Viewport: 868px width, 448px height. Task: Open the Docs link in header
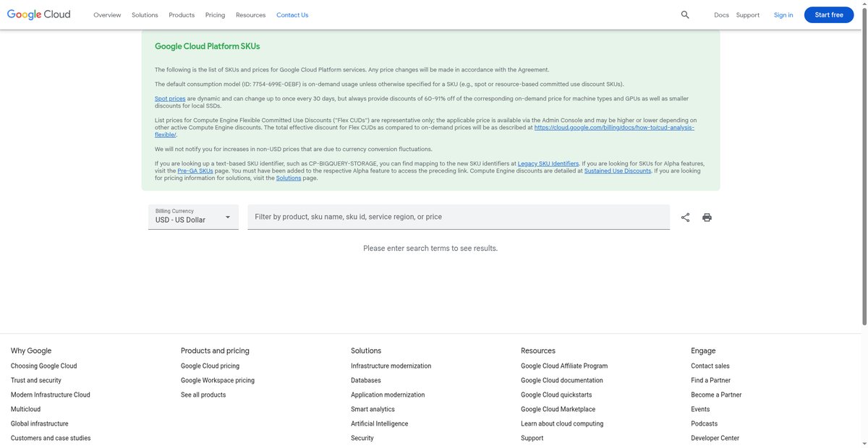click(721, 15)
